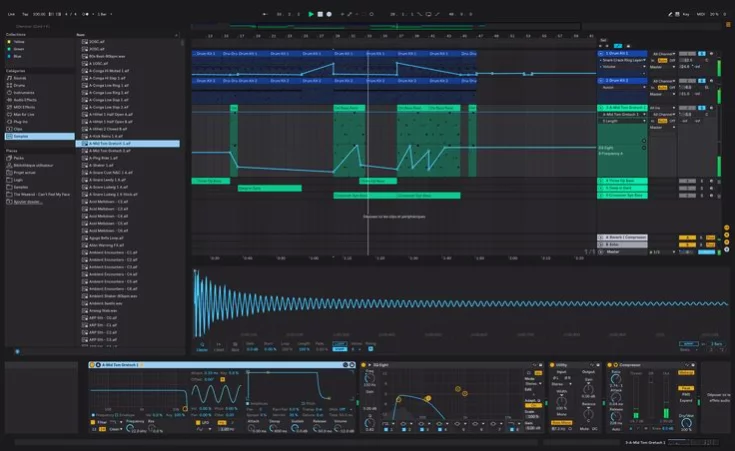The image size is (735, 451).
Task: Select the 4 Three Op Bass track
Action: click(622, 180)
